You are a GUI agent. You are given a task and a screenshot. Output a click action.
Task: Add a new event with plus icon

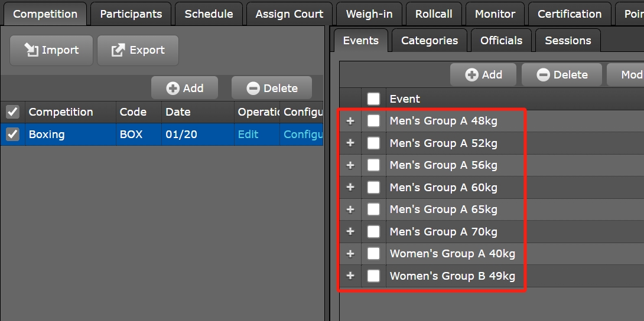click(x=471, y=75)
